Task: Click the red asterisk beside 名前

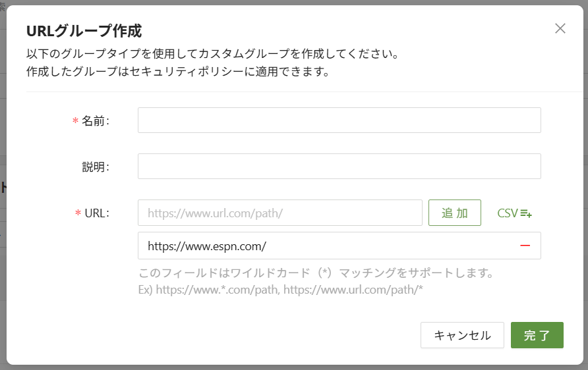Action: tap(75, 121)
